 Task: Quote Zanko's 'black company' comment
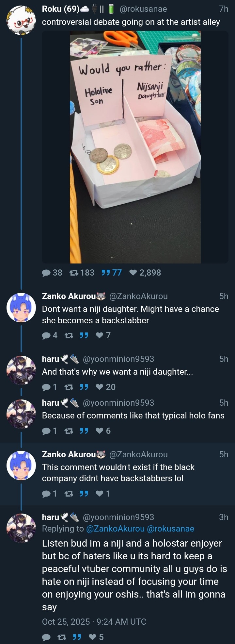tap(84, 494)
